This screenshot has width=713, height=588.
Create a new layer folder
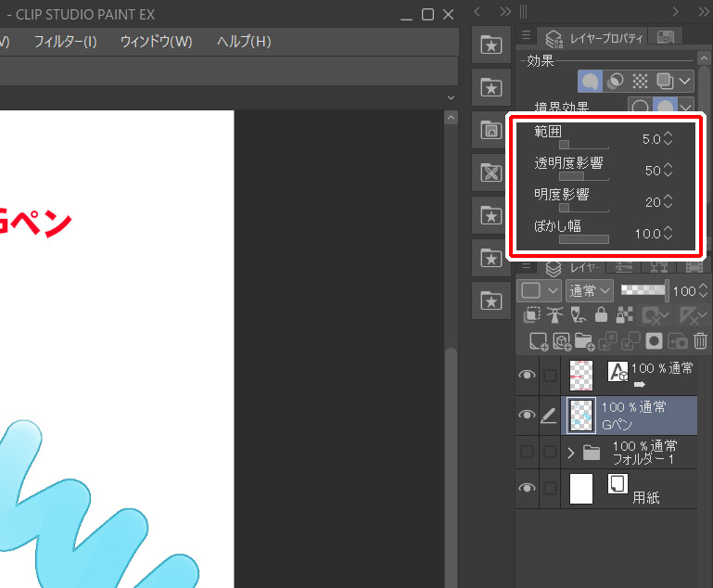(584, 341)
